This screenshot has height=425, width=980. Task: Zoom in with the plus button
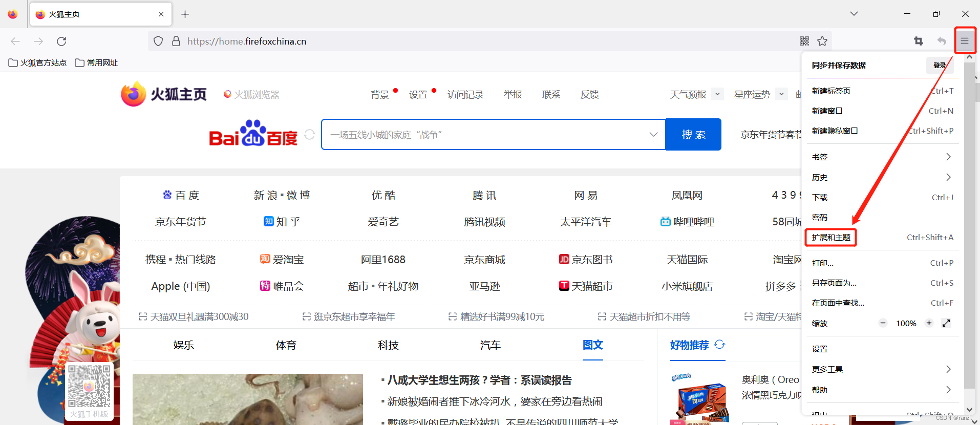(929, 323)
